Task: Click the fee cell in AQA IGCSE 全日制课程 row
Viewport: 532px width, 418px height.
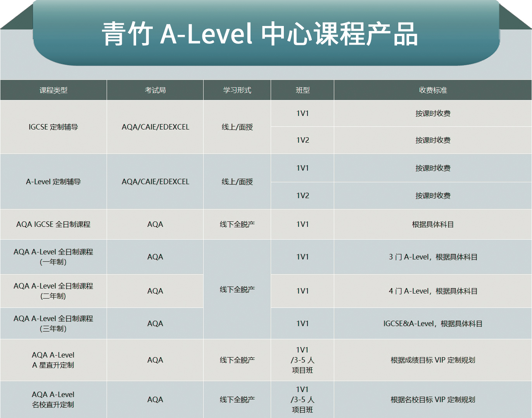Action: coord(433,224)
